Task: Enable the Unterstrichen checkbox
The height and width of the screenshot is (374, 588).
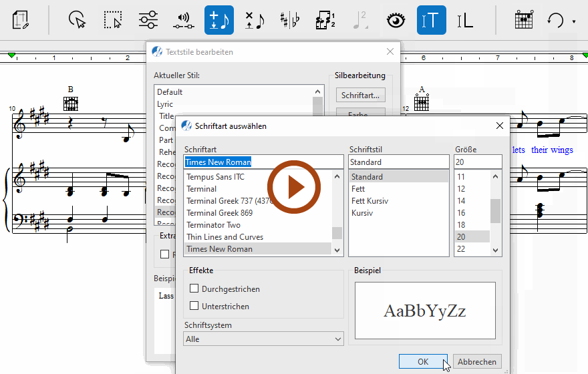Action: [x=194, y=307]
